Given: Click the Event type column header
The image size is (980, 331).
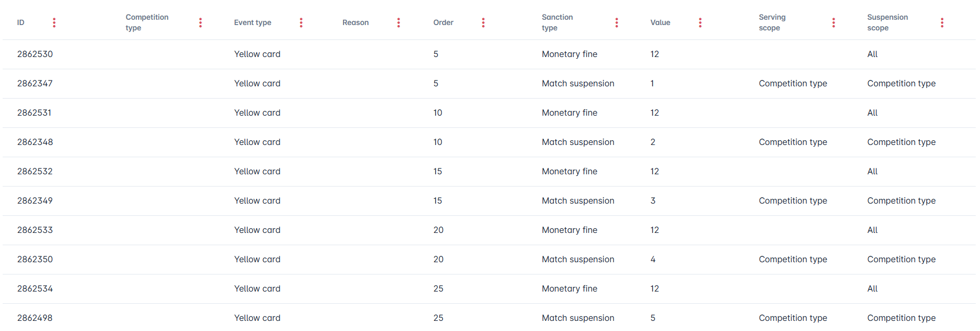Looking at the screenshot, I should click(x=252, y=22).
